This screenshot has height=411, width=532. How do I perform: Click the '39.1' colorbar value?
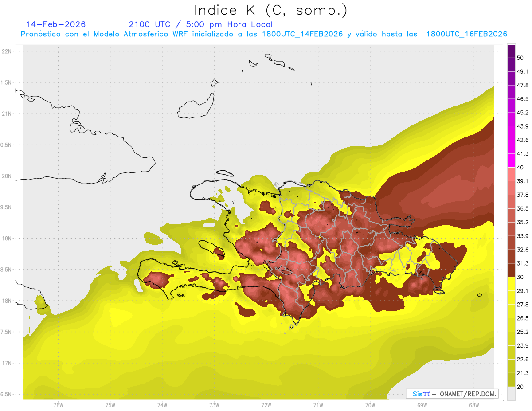tap(523, 181)
